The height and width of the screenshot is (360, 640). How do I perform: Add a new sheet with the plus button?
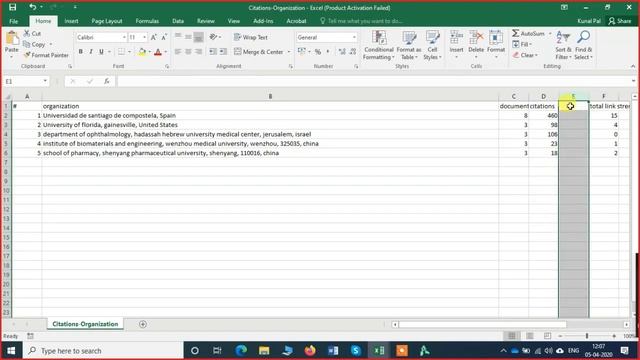142,324
